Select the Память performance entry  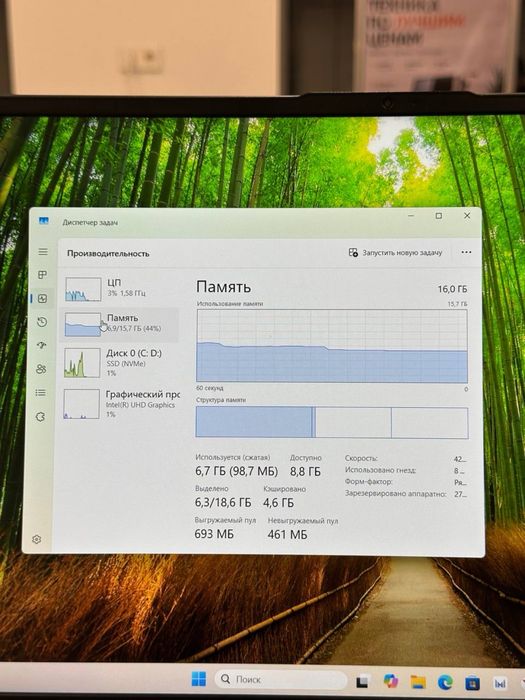pyautogui.click(x=120, y=325)
